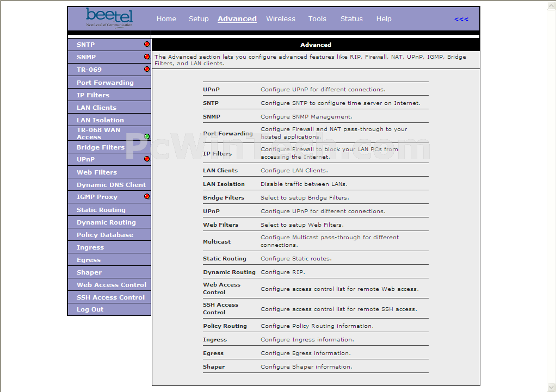
Task: Click the 'Multicast' label in the table
Action: pos(217,242)
